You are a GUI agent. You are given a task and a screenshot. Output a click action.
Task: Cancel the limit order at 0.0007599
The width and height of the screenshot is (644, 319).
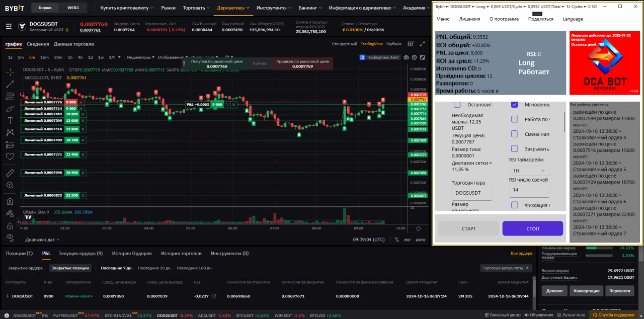tap(83, 121)
